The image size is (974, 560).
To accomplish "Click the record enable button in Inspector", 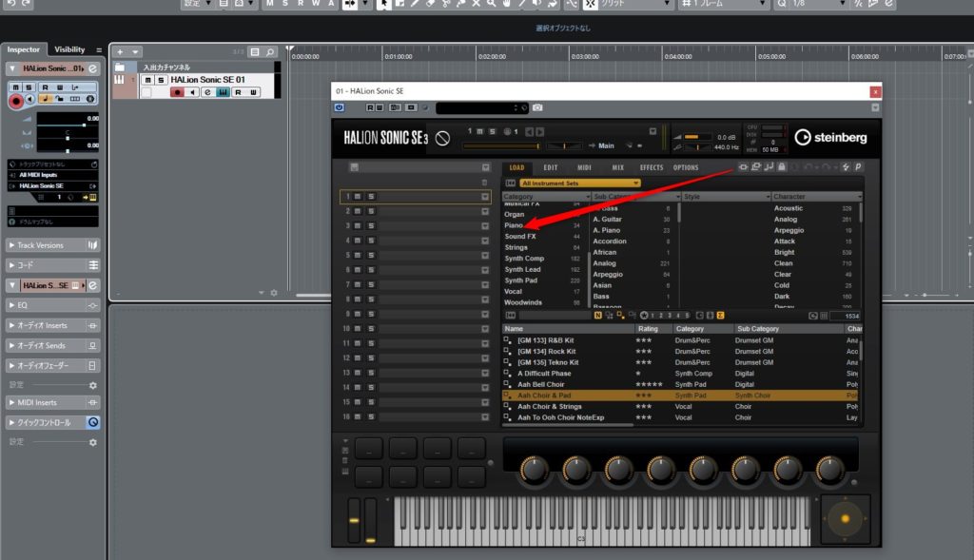I will pyautogui.click(x=16, y=101).
